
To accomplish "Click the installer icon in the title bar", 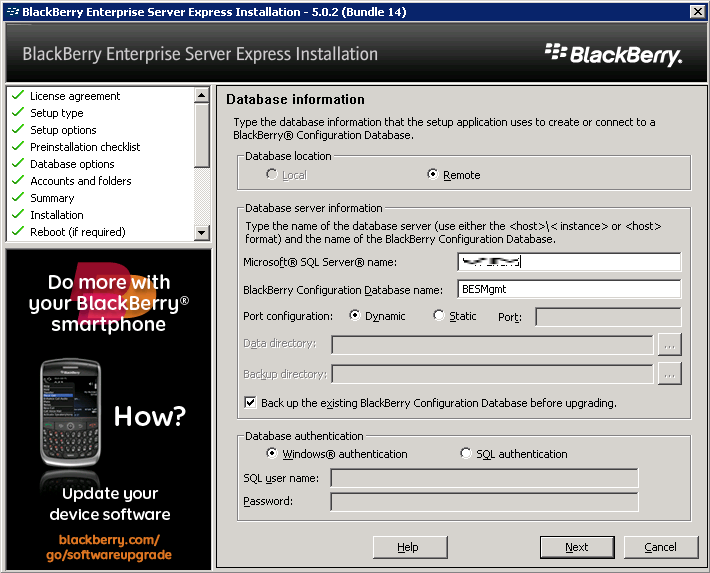I will click(x=12, y=11).
